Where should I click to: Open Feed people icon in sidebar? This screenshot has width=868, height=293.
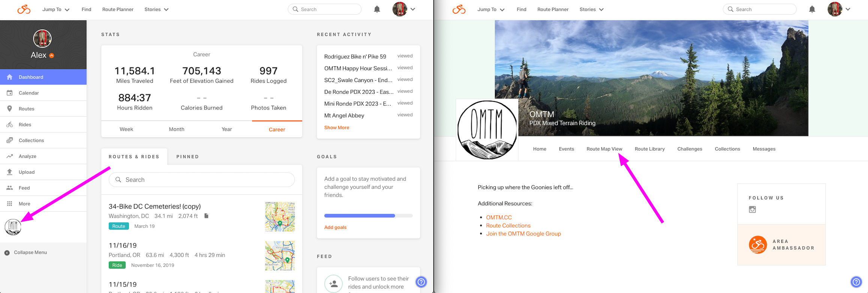pyautogui.click(x=10, y=188)
